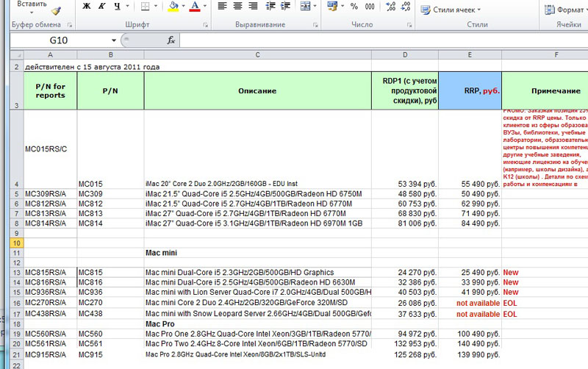588x369 pixels.
Task: Open Выравнивание group dialog launcher
Action: pos(315,25)
